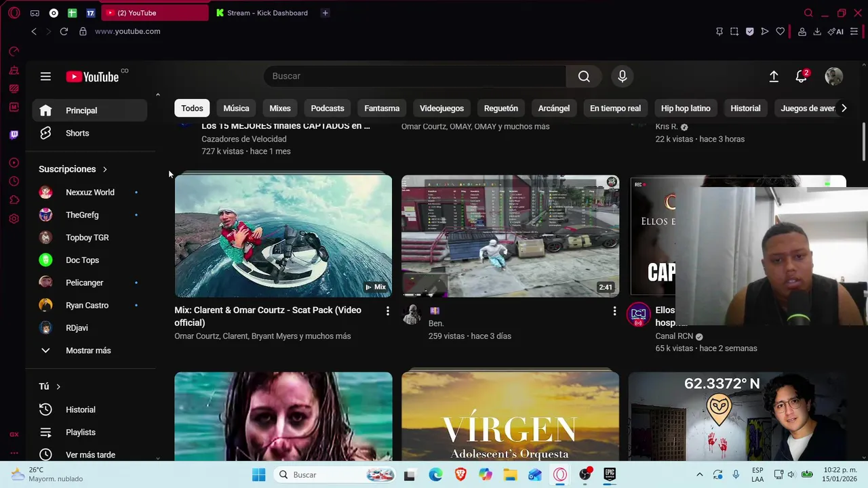Click the tab search magnifier at top right

point(808,13)
